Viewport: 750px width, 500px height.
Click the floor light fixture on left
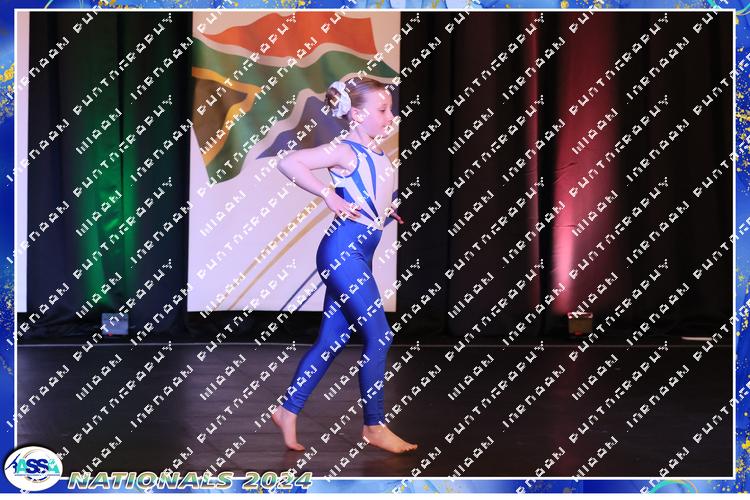tap(114, 323)
